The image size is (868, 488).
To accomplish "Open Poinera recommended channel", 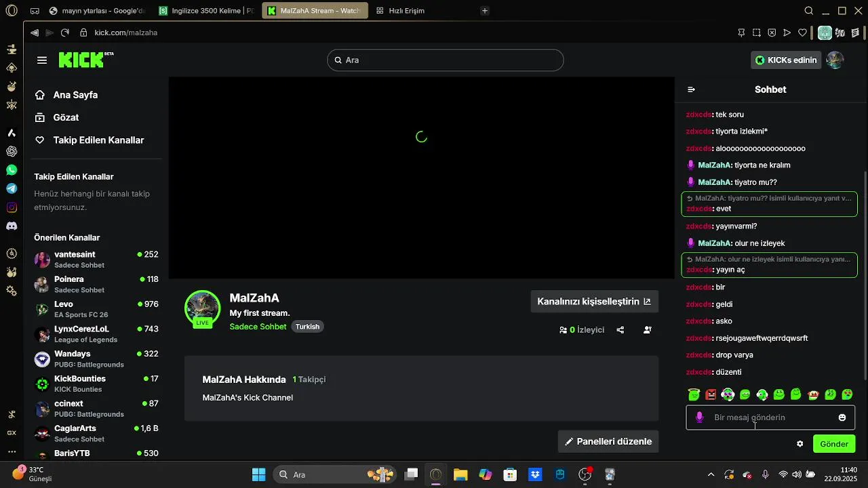I will 96,284.
